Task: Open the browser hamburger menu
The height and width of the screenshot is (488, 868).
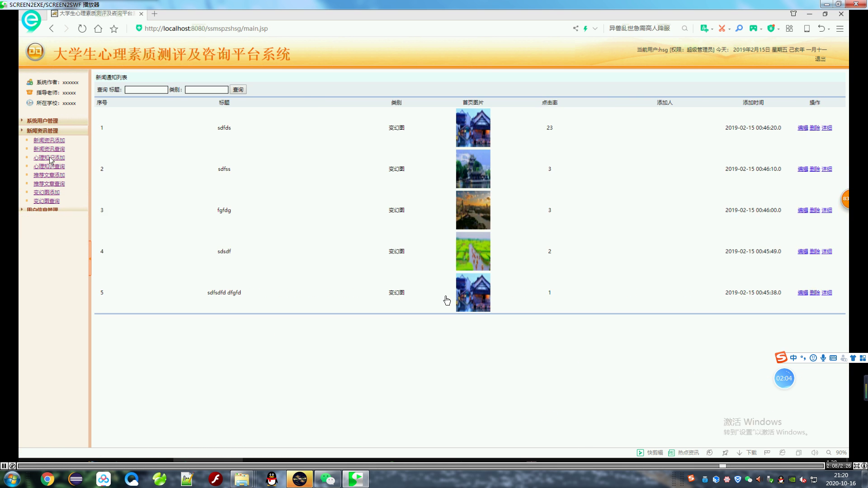Action: pyautogui.click(x=840, y=28)
